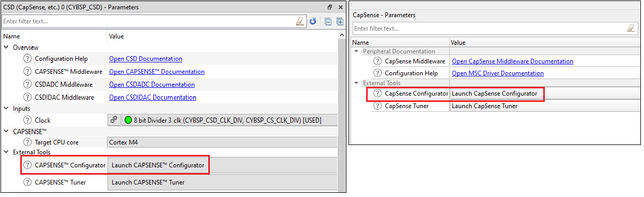This screenshot has width=644, height=197.
Task: Collapse Peripheral Documentation section
Action: (x=356, y=51)
